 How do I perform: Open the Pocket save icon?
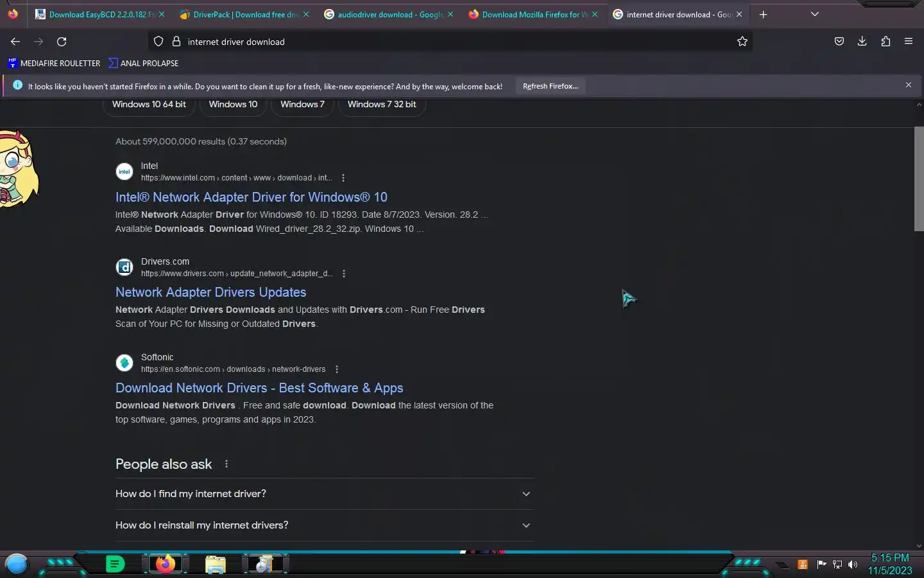839,42
